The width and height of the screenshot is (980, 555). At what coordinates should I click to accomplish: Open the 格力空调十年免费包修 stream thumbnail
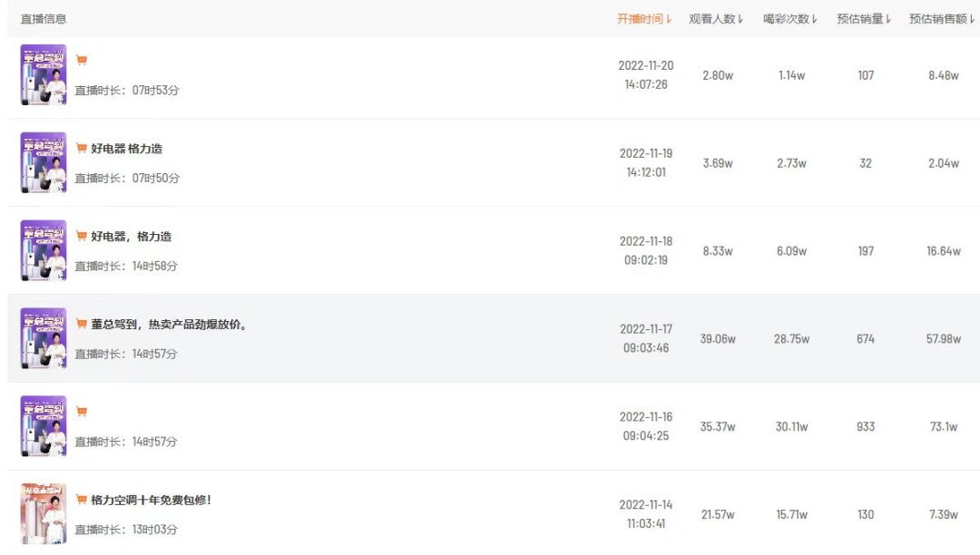[44, 514]
